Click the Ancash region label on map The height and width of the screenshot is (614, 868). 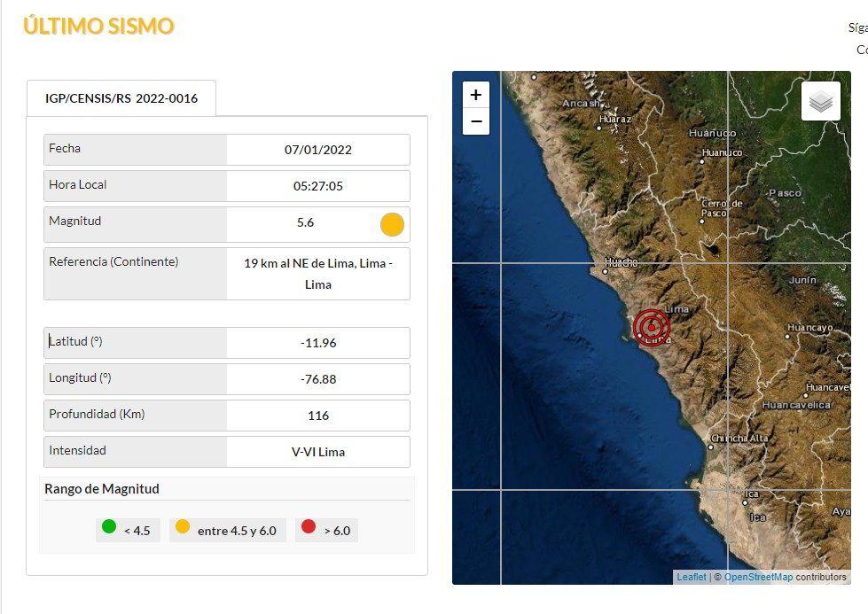pos(582,103)
